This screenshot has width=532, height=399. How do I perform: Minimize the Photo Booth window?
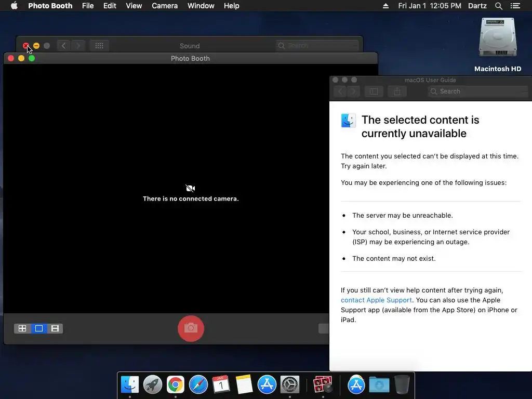pos(21,58)
